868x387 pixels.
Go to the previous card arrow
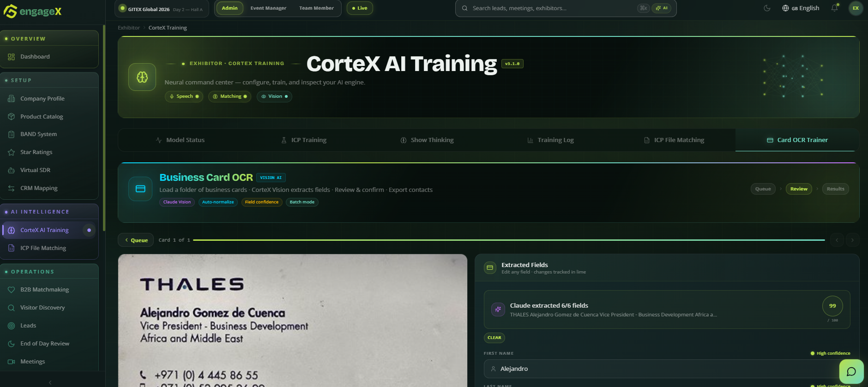click(x=837, y=240)
